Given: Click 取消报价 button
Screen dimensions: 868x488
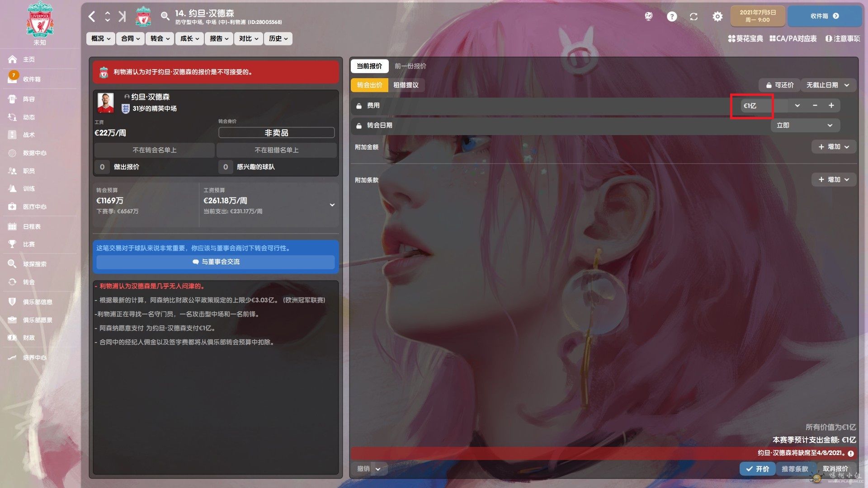Looking at the screenshot, I should click(835, 469).
